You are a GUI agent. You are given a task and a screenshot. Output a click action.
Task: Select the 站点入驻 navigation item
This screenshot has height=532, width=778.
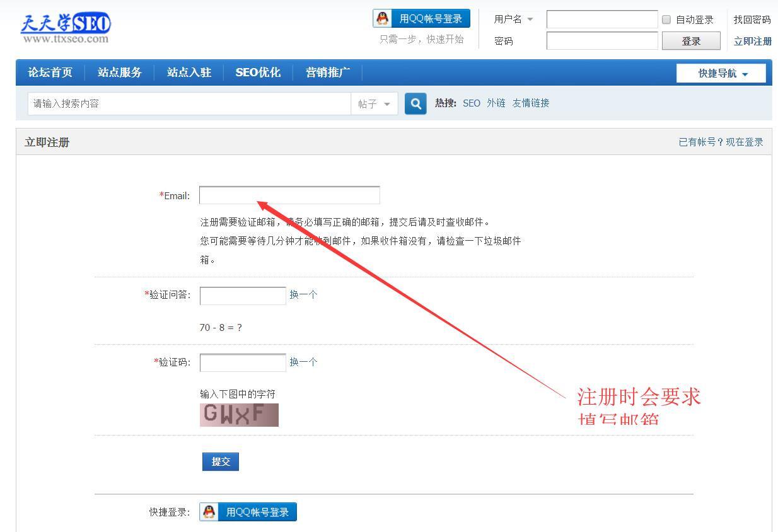coord(189,72)
